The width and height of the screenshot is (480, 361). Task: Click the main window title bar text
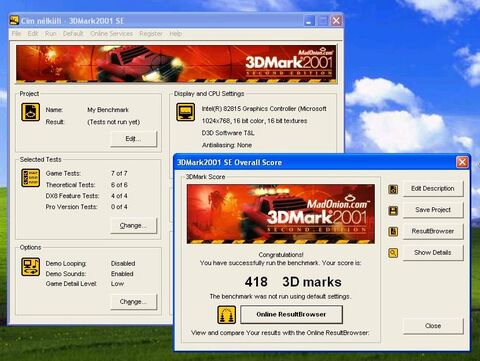coord(72,21)
